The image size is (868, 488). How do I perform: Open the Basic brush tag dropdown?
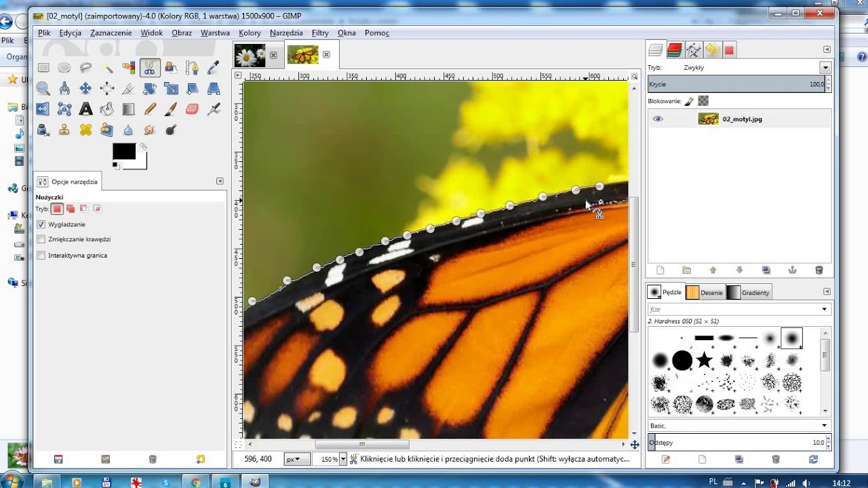[x=825, y=426]
